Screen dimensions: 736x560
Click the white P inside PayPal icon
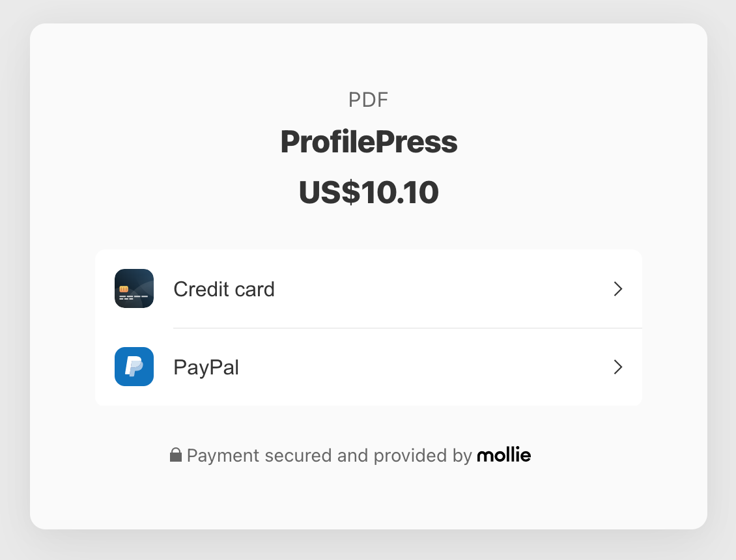click(134, 367)
